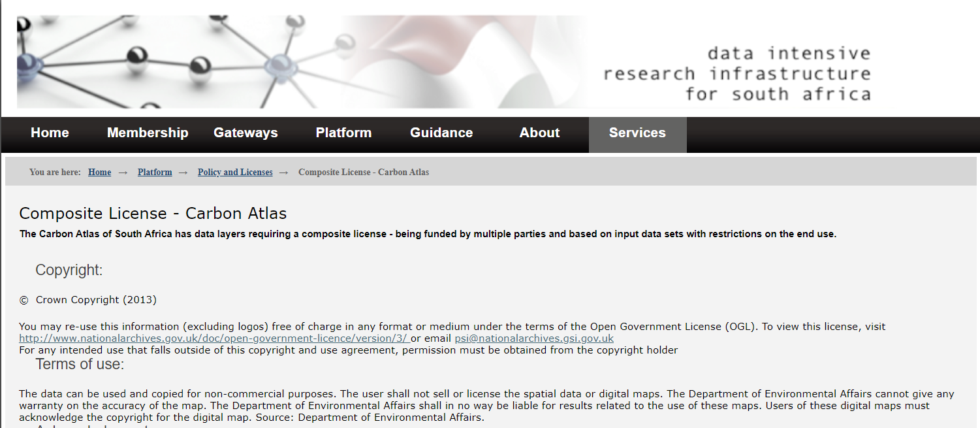The width and height of the screenshot is (980, 428).
Task: Open Platform in the main navigation bar
Action: point(343,133)
